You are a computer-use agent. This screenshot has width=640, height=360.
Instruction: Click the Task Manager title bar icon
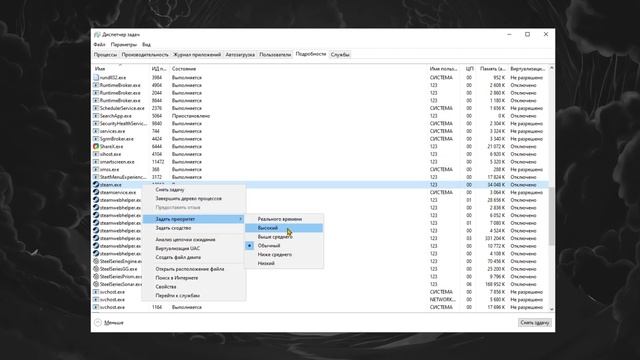pos(97,35)
